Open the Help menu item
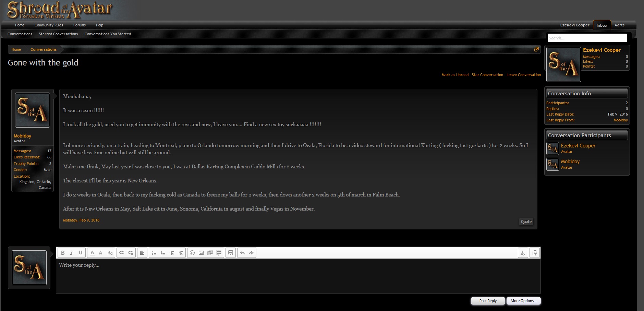The image size is (644, 311). point(99,25)
